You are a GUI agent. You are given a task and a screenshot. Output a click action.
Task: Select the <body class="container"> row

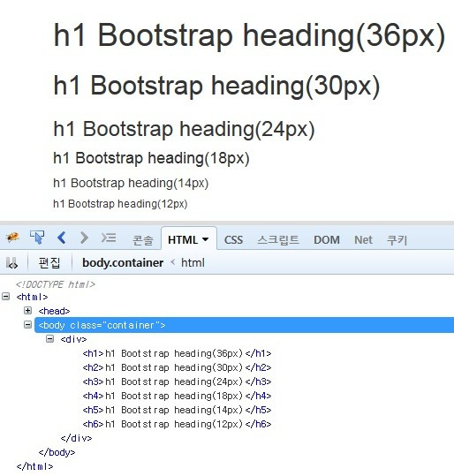[x=244, y=325]
